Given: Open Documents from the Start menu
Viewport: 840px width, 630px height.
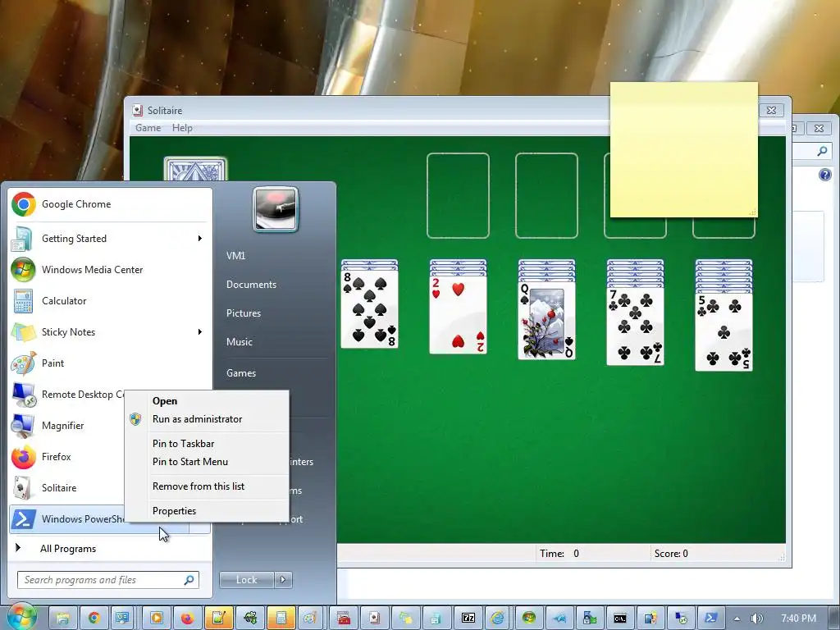Looking at the screenshot, I should [x=251, y=285].
